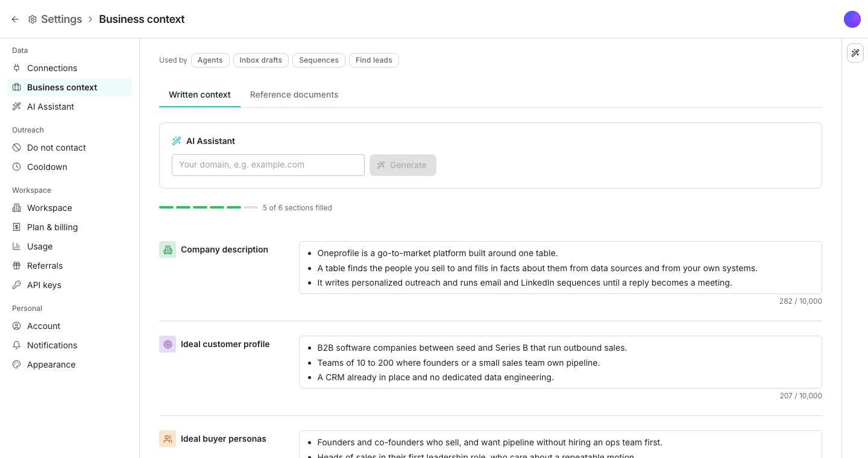Open the AI Assistant sidebar page
The height and width of the screenshot is (458, 868).
tap(69, 107)
